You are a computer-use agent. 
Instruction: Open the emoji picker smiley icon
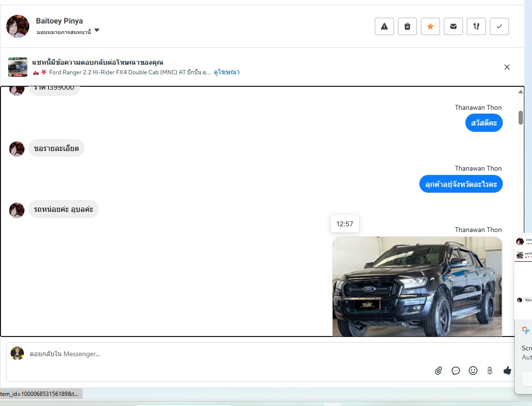click(473, 371)
